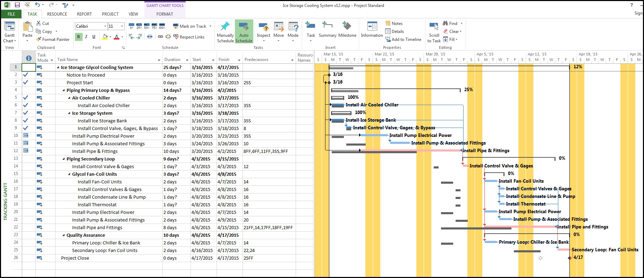
Task: Switch to the FORMAT tab
Action: tap(164, 14)
